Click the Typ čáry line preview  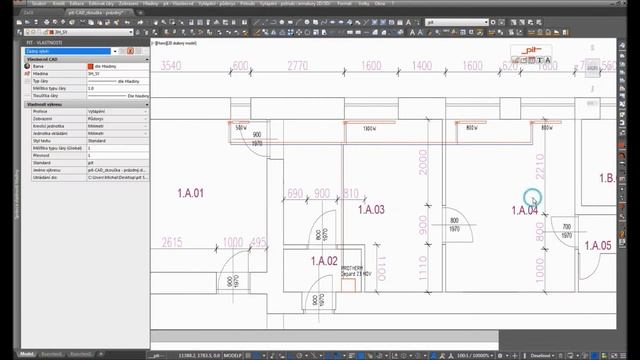click(102, 81)
